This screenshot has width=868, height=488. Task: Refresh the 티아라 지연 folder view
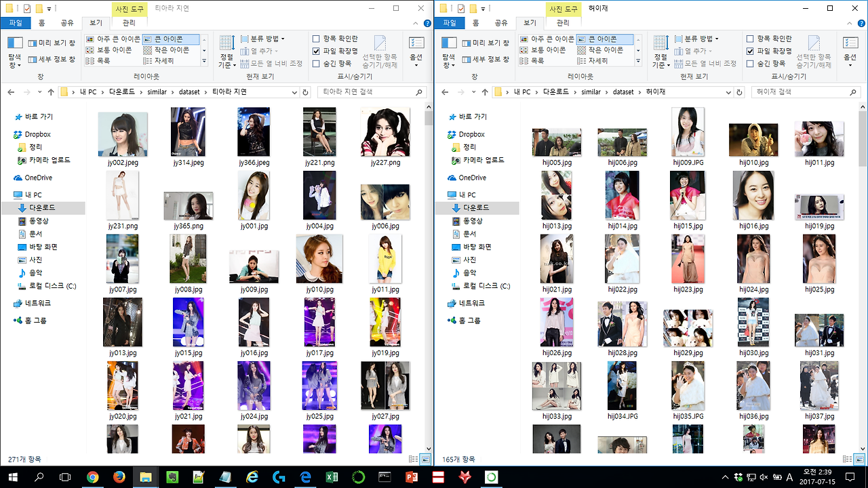(305, 92)
